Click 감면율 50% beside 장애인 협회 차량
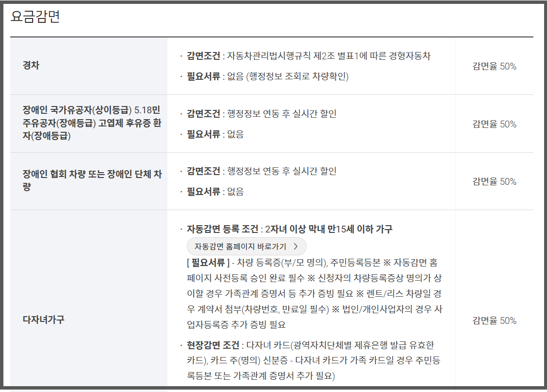 [495, 181]
